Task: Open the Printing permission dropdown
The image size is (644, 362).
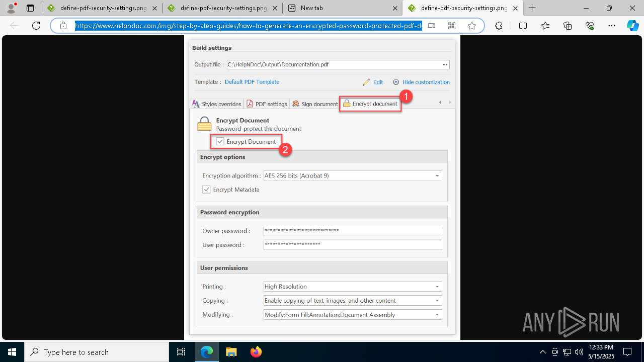Action: click(353, 287)
